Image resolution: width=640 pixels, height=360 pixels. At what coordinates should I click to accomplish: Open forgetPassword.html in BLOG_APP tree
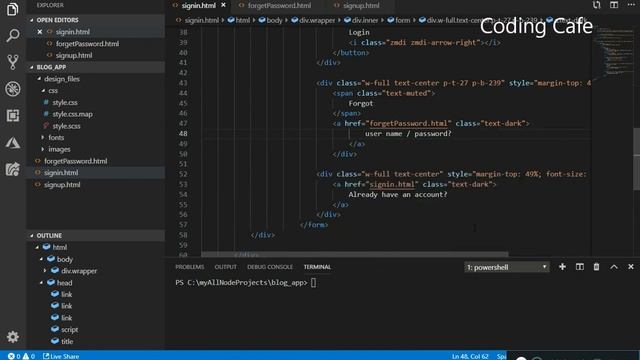[76, 161]
